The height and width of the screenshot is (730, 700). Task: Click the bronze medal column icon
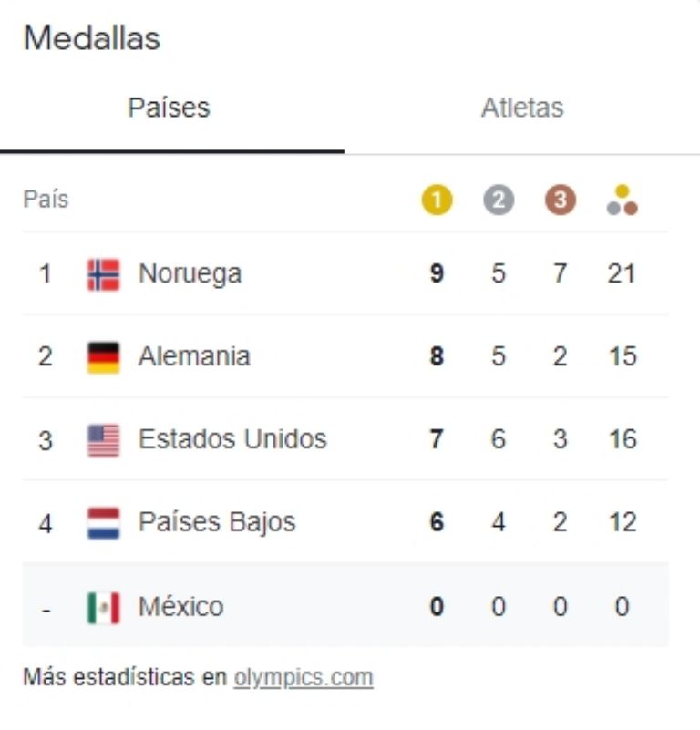[561, 200]
